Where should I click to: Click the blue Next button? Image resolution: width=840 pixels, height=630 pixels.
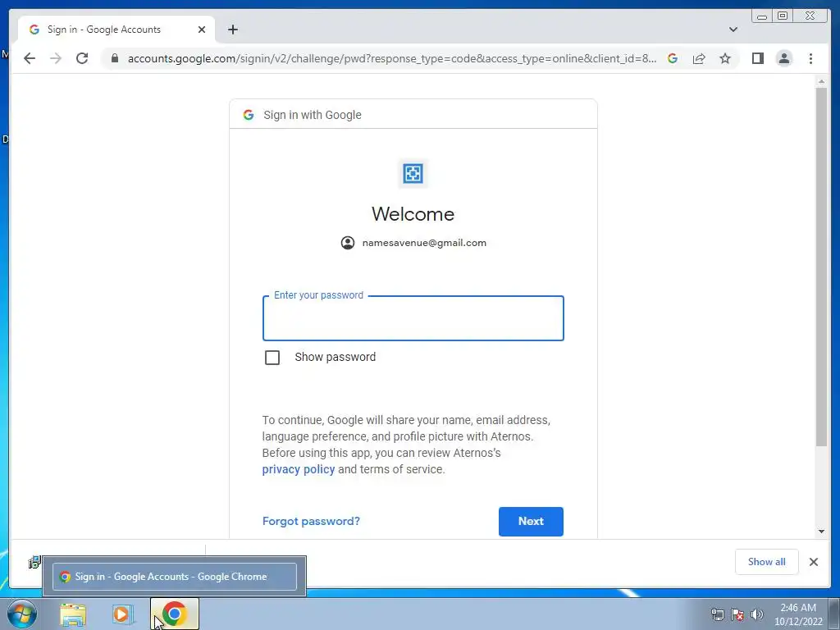(531, 521)
